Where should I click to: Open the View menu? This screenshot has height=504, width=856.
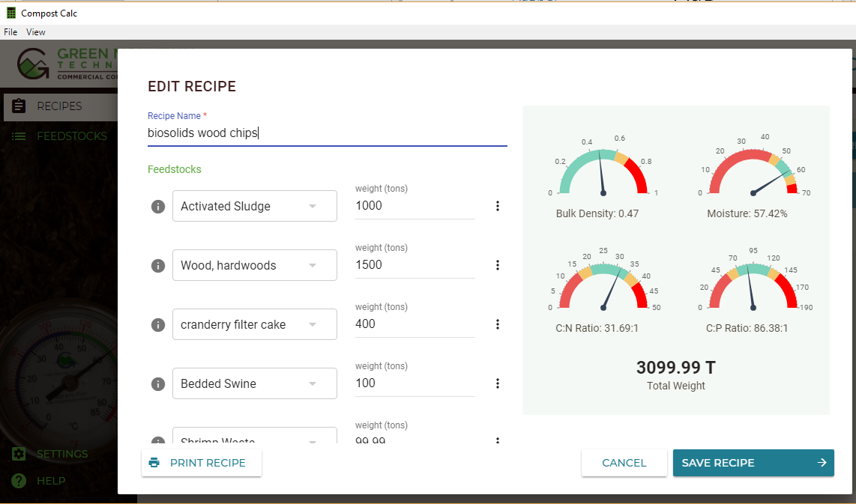click(x=36, y=32)
